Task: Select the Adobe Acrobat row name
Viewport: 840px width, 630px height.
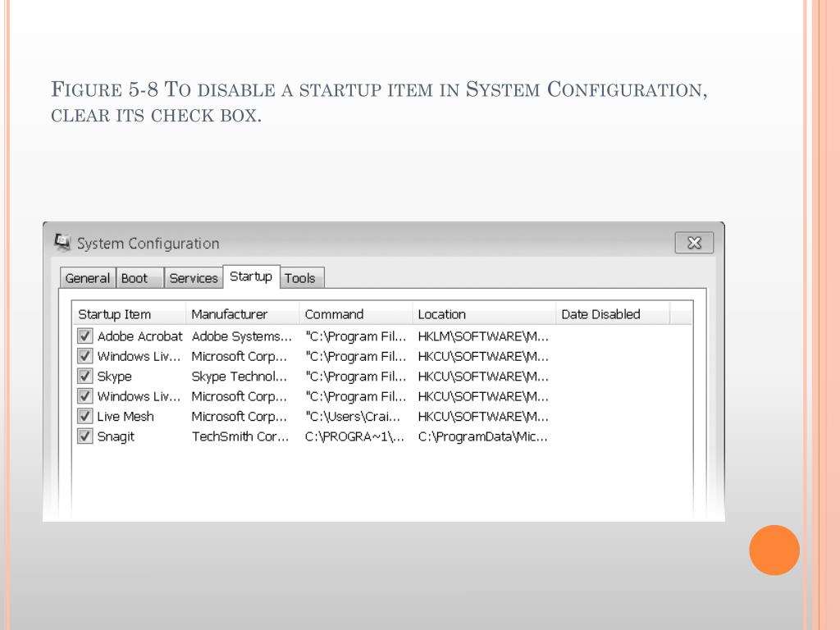Action: (x=139, y=336)
